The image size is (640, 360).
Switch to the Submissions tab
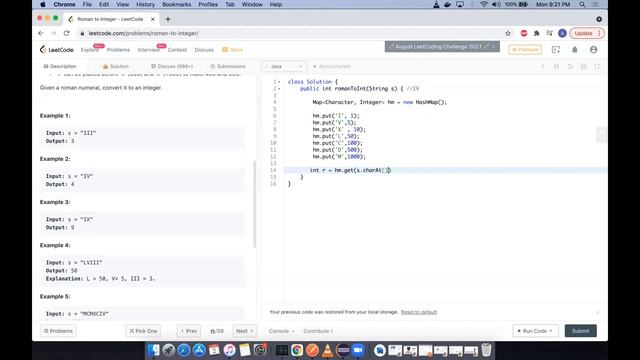tap(228, 66)
